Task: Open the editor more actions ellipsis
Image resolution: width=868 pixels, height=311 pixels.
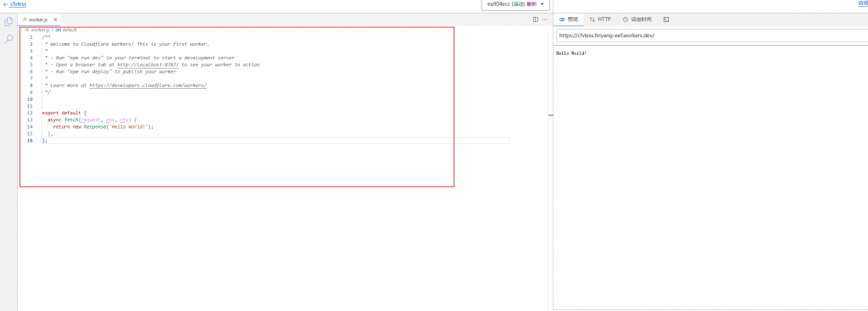Action: tap(545, 19)
